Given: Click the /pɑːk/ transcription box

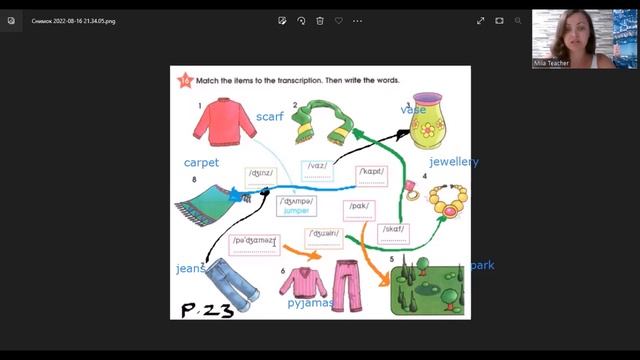Looking at the screenshot, I should [x=359, y=210].
